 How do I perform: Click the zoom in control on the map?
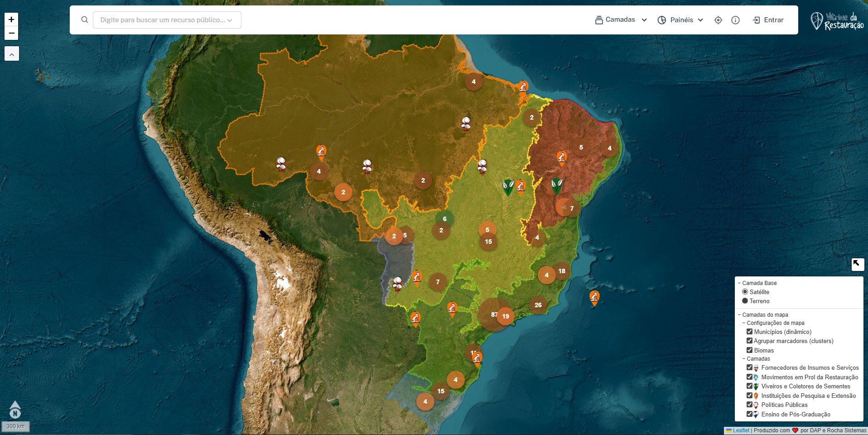click(x=11, y=19)
